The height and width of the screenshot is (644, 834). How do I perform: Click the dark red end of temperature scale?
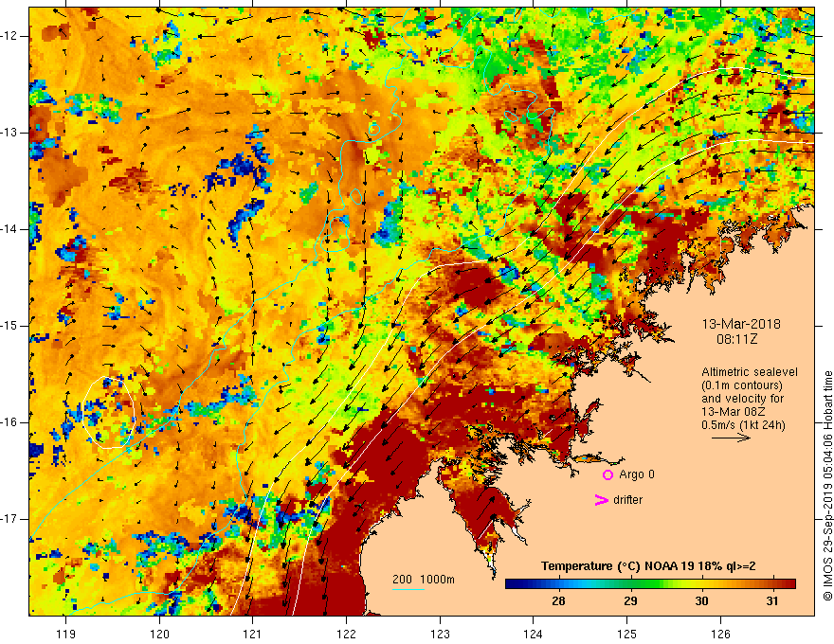[x=789, y=584]
